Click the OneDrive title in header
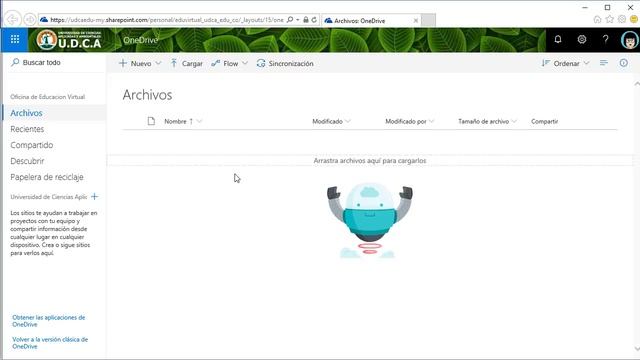Image resolution: width=640 pixels, height=360 pixels. pos(140,40)
